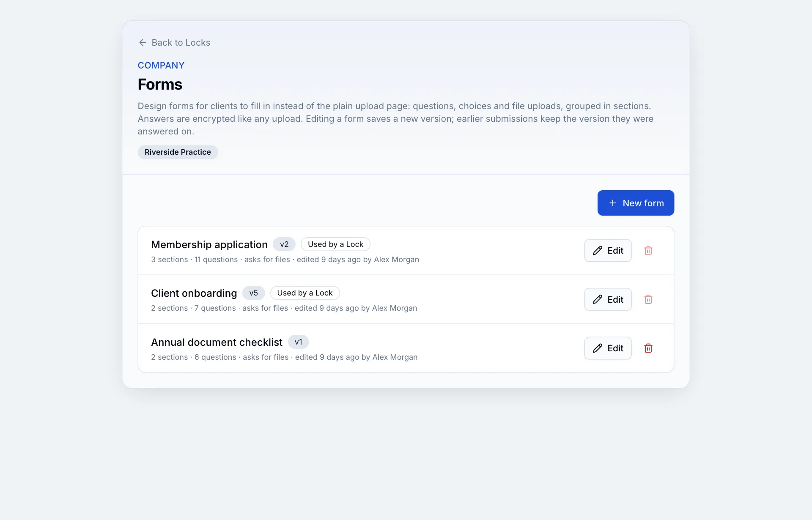
Task: Click the '3 sections · 11 questions' details line
Action: tap(285, 260)
